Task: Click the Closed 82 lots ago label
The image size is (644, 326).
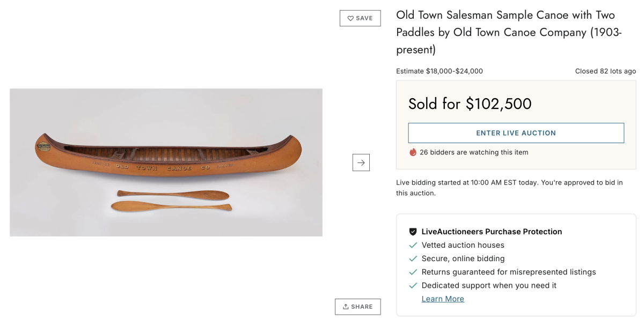Action: pyautogui.click(x=605, y=71)
